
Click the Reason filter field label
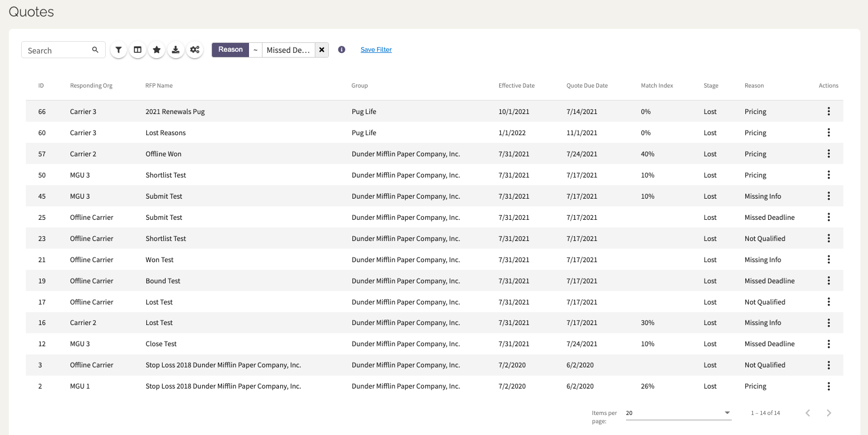(230, 50)
